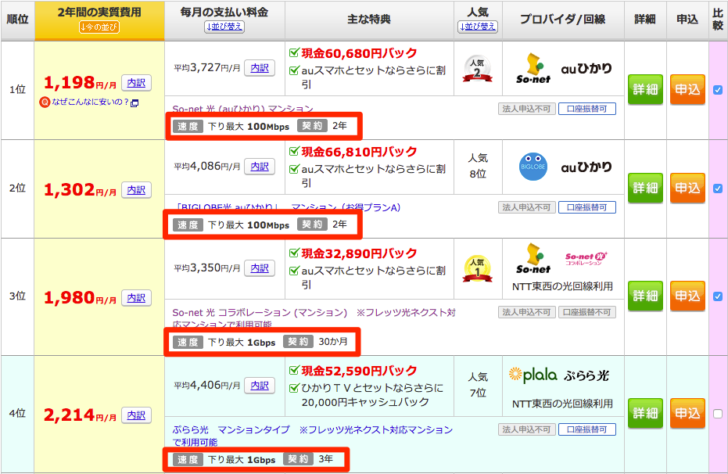Click 口座振替可 tag in rank 4 row
This screenshot has height=474, width=728.
(x=587, y=429)
